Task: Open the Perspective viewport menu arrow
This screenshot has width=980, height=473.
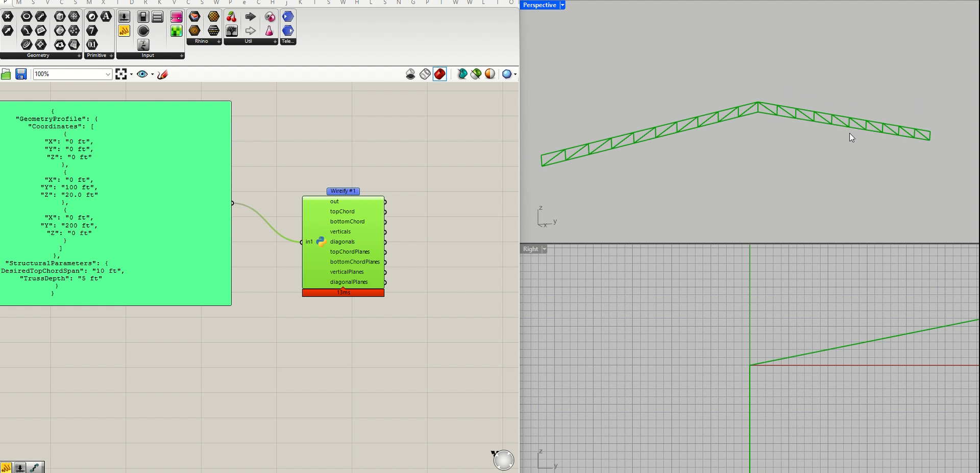Action: (562, 5)
